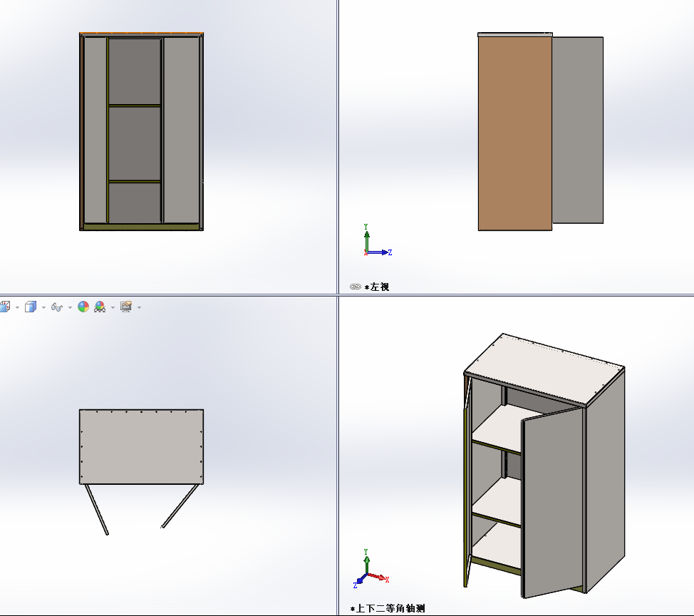694x616 pixels.
Task: Open Edit Appearance color ball icon
Action: pos(83,307)
